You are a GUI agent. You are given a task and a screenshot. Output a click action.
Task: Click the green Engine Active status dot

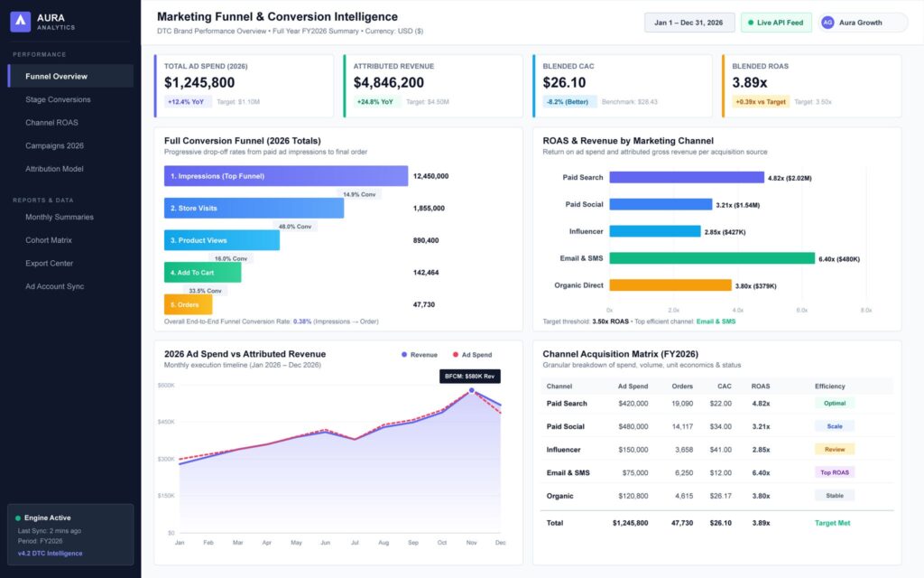point(18,517)
